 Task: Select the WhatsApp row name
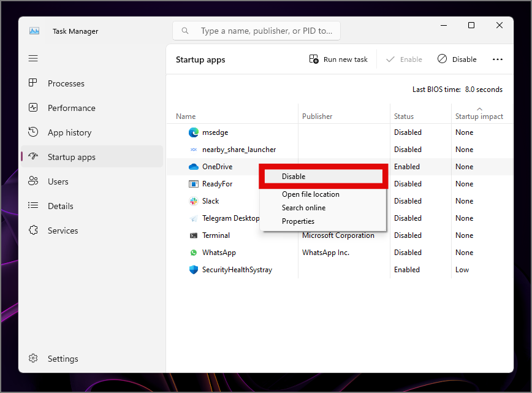click(219, 253)
